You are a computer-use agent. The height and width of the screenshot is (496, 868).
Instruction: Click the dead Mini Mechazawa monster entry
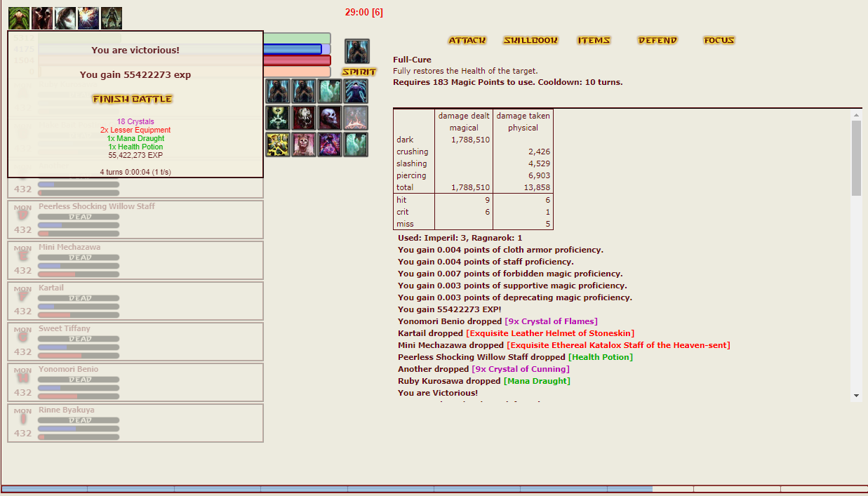coord(135,260)
